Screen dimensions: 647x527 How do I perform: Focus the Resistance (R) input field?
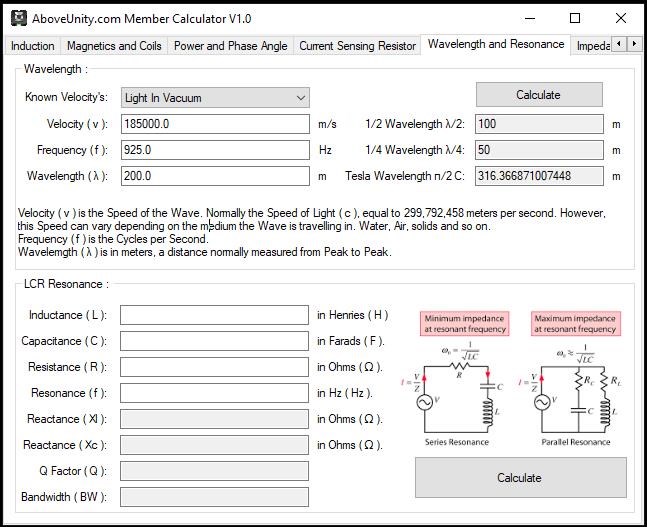pyautogui.click(x=214, y=367)
